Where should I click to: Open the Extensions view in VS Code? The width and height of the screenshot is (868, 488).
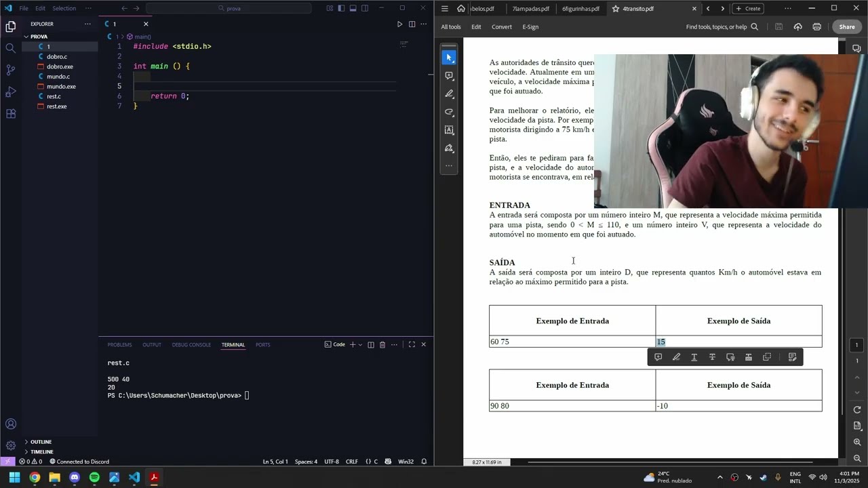[x=10, y=113]
